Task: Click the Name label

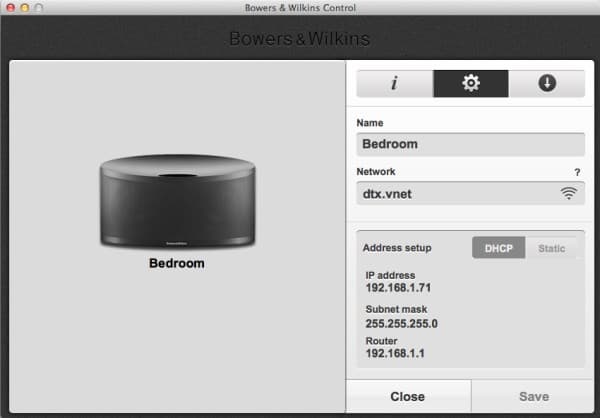Action: 370,123
